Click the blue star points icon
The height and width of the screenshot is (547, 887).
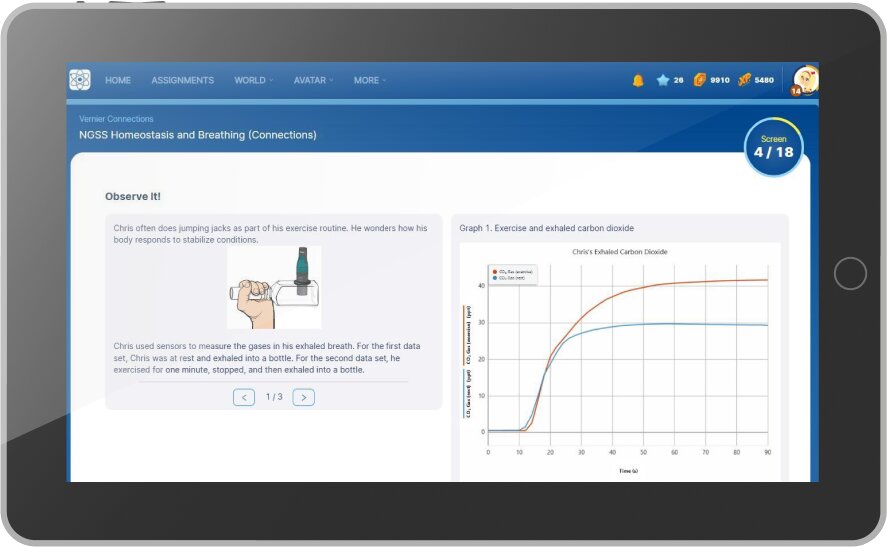(662, 81)
